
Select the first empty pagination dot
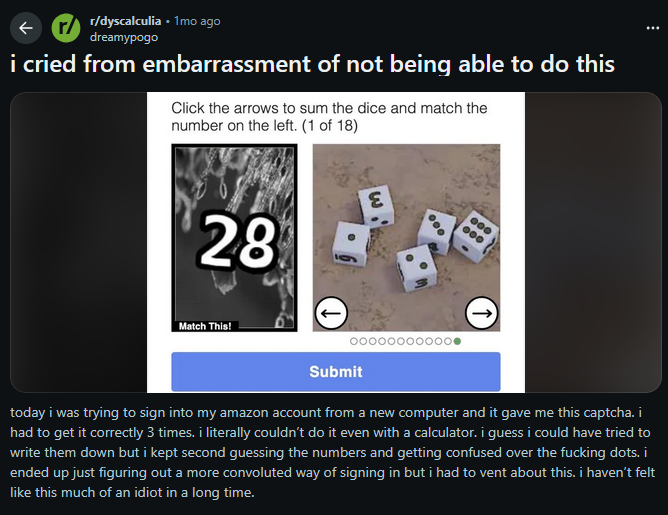point(353,341)
